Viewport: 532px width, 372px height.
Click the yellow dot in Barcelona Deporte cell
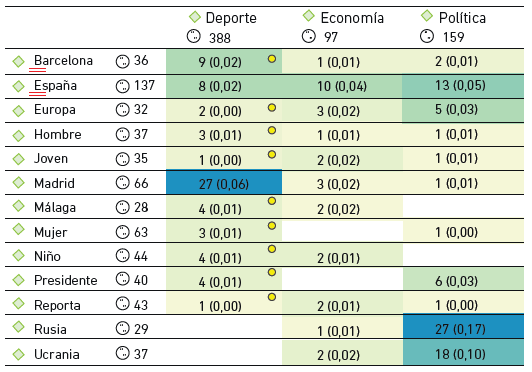(x=272, y=59)
